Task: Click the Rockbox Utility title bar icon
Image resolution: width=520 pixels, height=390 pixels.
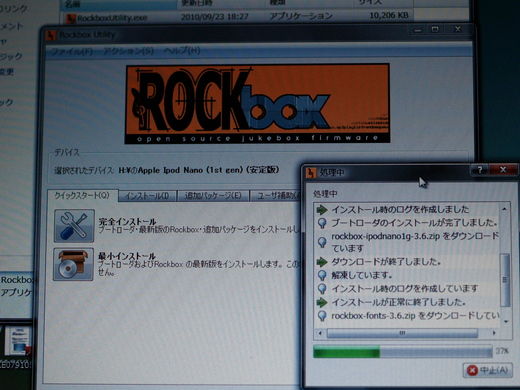Action: click(x=51, y=35)
